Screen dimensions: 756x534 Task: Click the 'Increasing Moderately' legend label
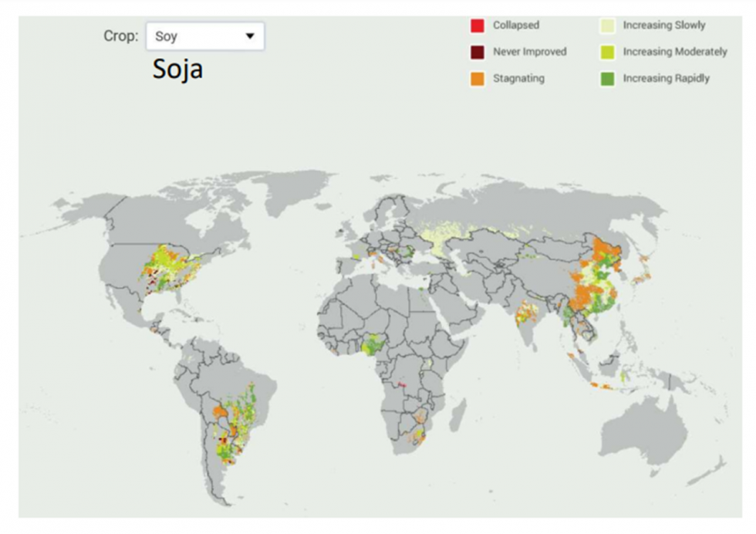[x=675, y=52]
